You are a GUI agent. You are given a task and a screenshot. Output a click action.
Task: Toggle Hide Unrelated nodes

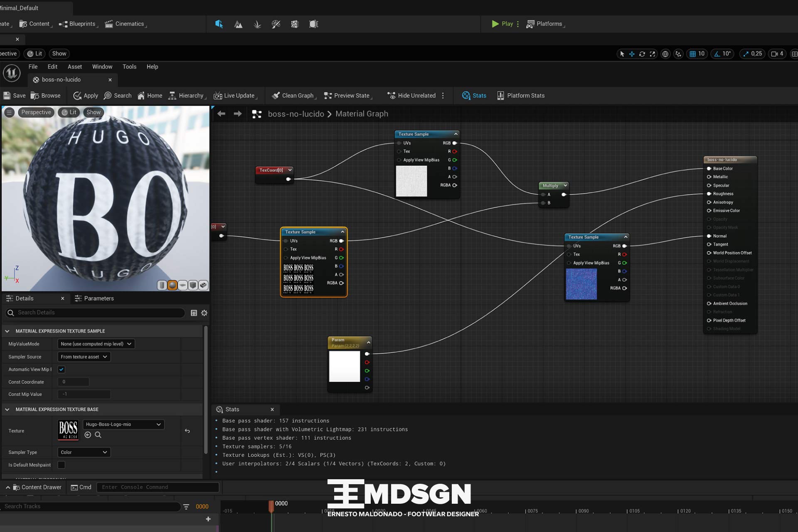pos(411,96)
